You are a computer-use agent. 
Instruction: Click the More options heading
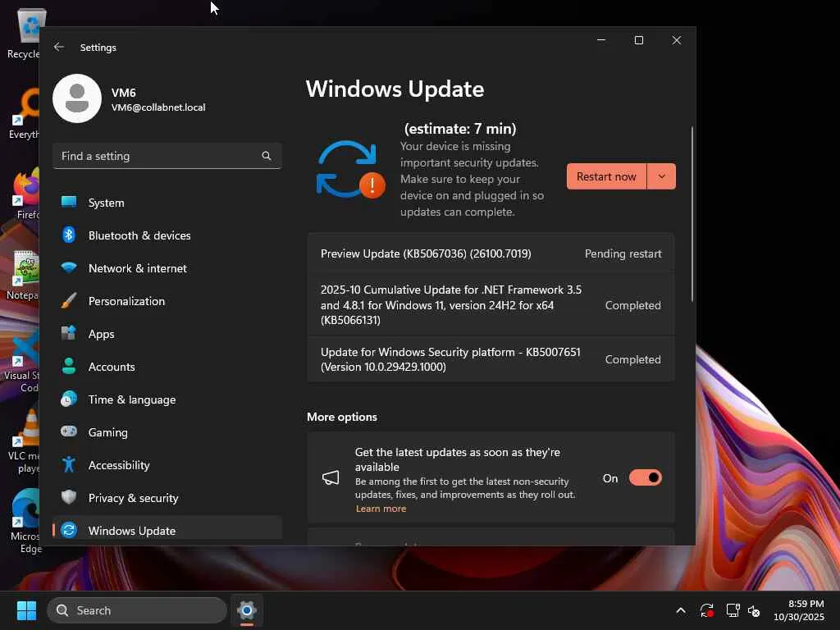[x=342, y=417]
